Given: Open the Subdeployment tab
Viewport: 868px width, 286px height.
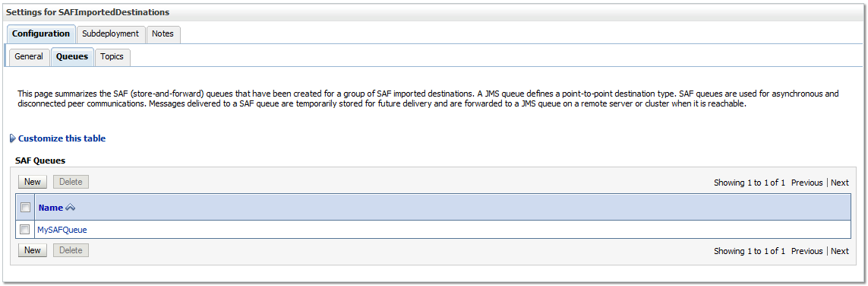Looking at the screenshot, I should tap(111, 33).
